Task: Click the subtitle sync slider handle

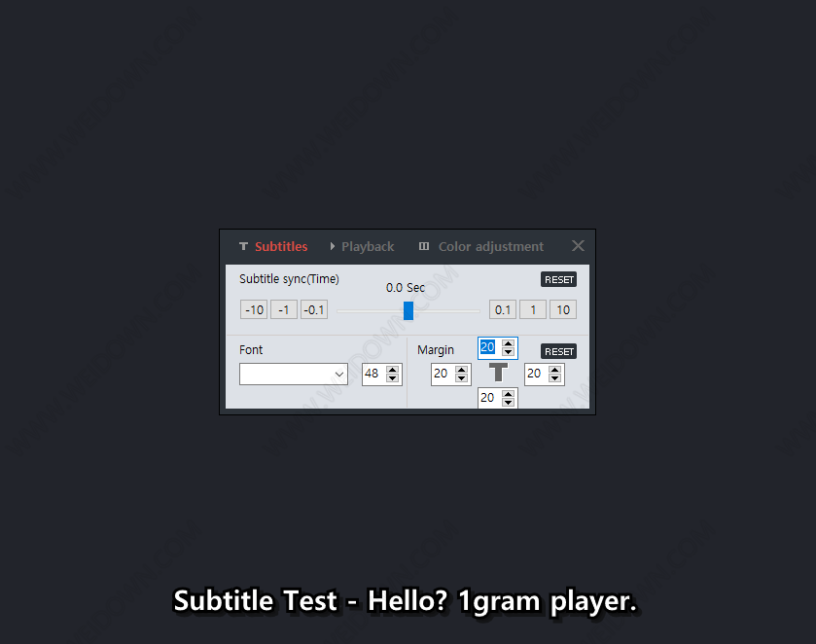Action: click(408, 310)
